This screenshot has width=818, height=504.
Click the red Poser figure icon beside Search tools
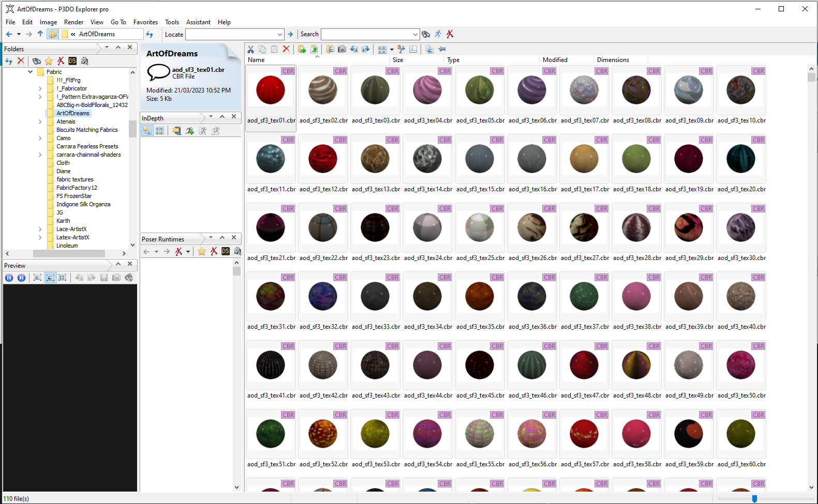[450, 34]
